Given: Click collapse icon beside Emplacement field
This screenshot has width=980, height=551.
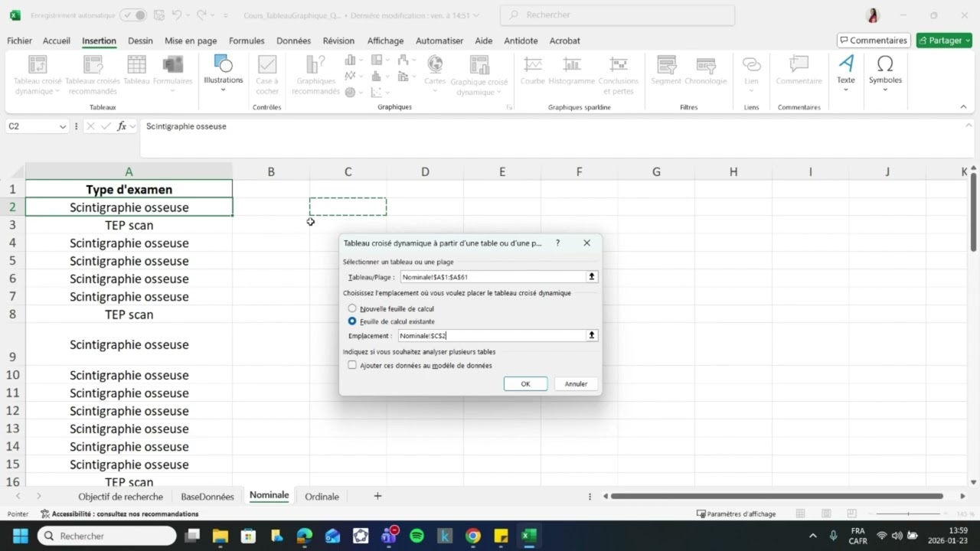Looking at the screenshot, I should tap(592, 335).
